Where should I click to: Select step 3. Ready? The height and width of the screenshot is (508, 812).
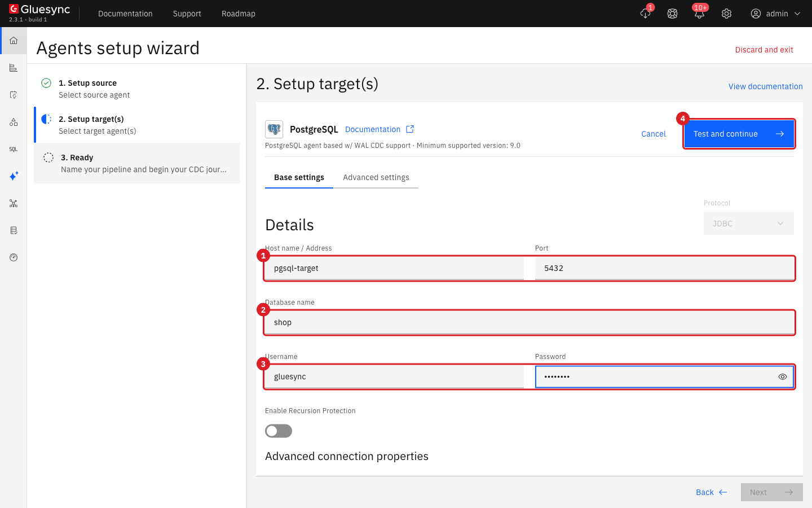point(137,163)
